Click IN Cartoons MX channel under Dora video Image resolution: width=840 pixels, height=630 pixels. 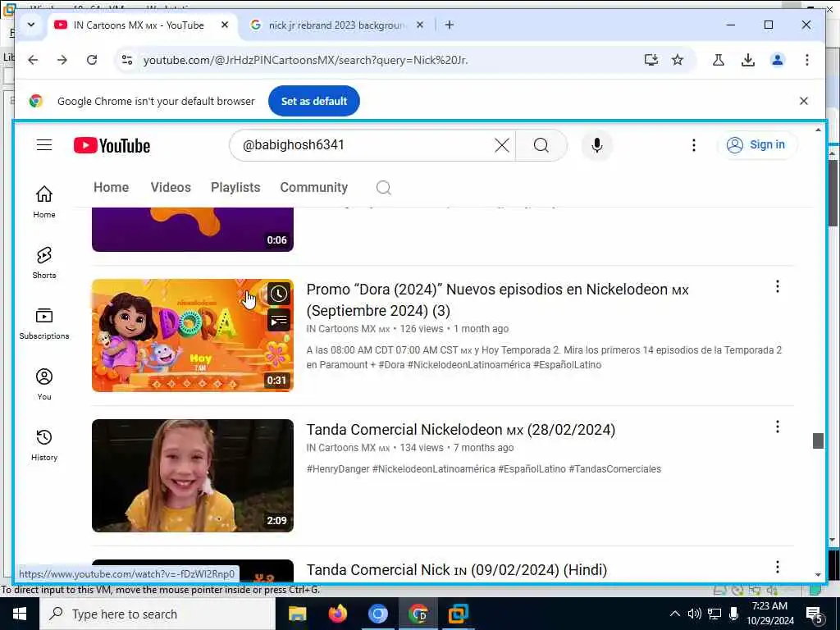tap(348, 329)
